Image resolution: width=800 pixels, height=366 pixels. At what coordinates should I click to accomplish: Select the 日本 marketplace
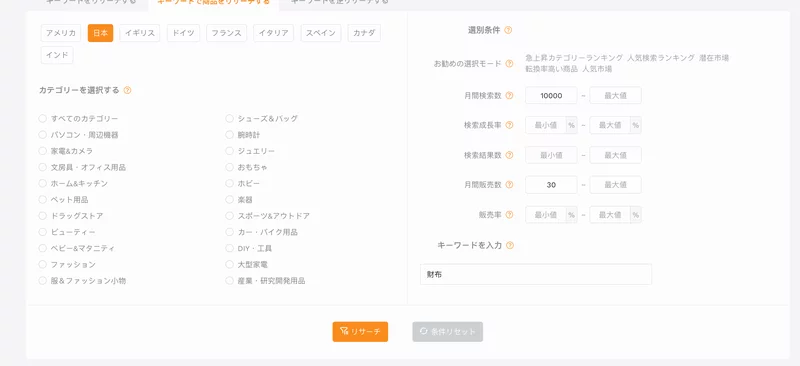click(x=101, y=33)
